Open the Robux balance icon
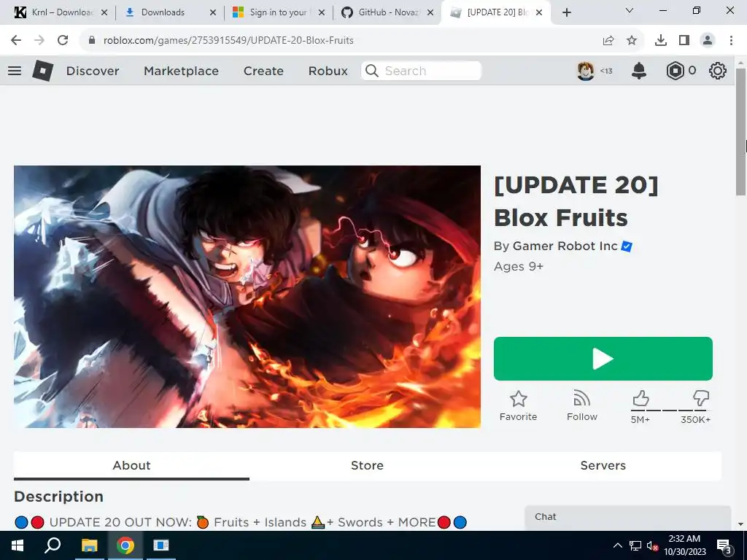The width and height of the screenshot is (747, 560). 675,71
